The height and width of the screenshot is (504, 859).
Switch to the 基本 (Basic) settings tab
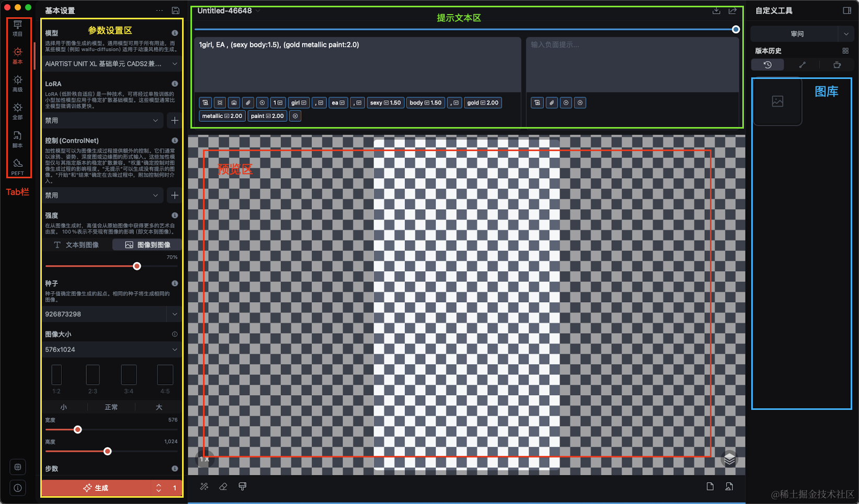click(18, 55)
